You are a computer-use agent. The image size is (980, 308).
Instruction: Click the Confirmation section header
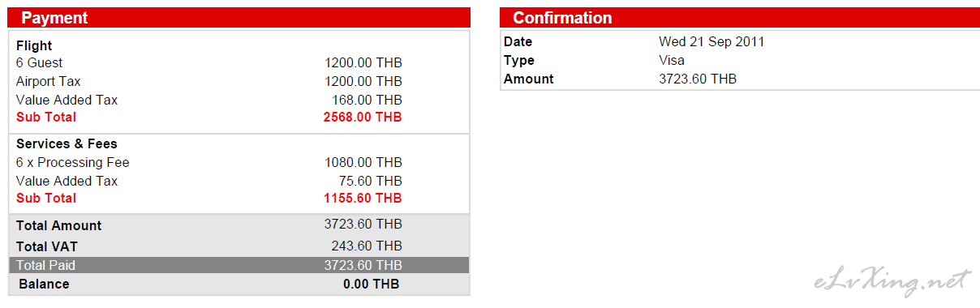740,18
